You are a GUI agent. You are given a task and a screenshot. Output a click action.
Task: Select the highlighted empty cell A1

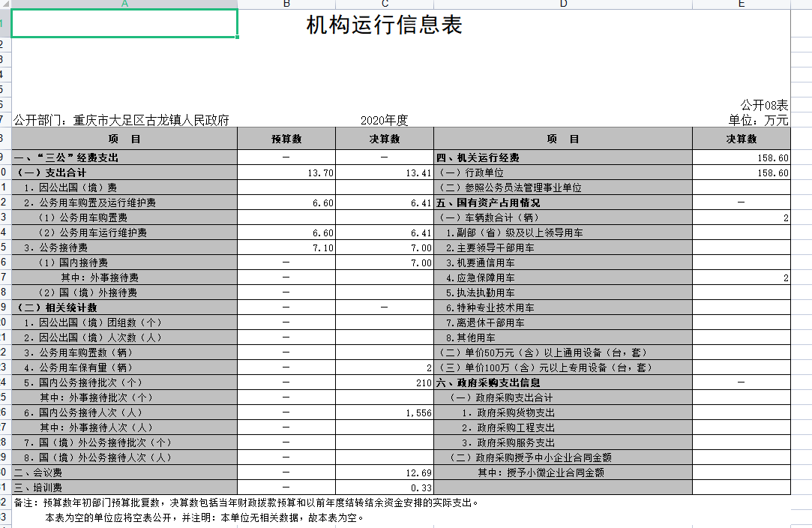click(124, 23)
